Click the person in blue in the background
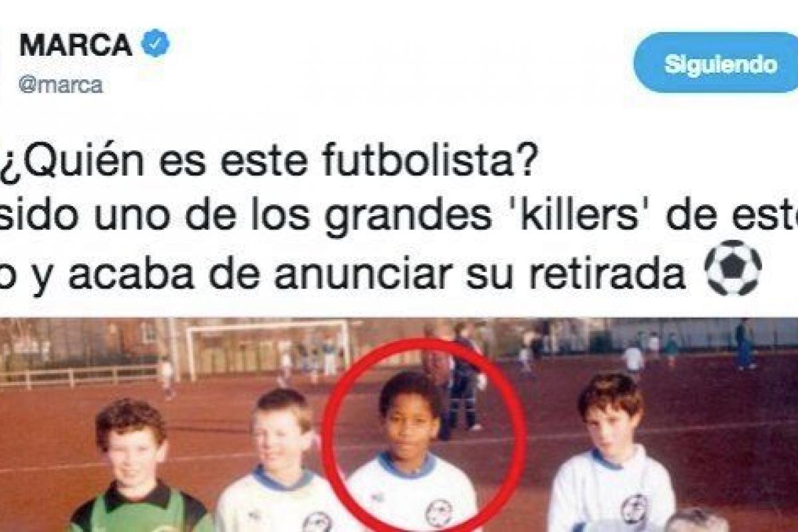Image resolution: width=798 pixels, height=532 pixels. tap(745, 344)
